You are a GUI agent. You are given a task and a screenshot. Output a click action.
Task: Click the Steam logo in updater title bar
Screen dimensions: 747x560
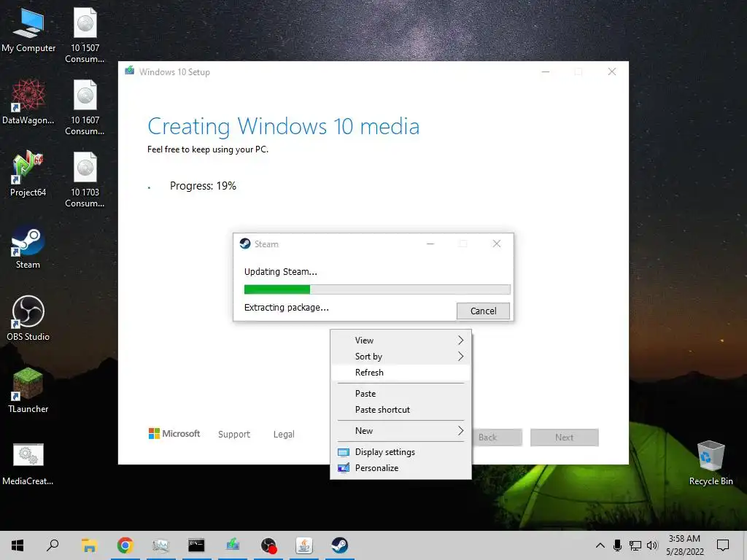tap(245, 244)
